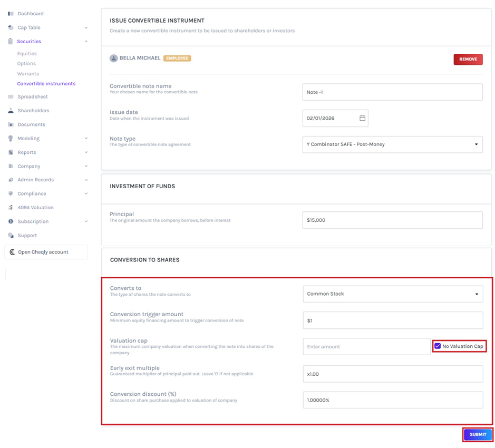Collapse the Securities menu chevron

[x=86, y=42]
